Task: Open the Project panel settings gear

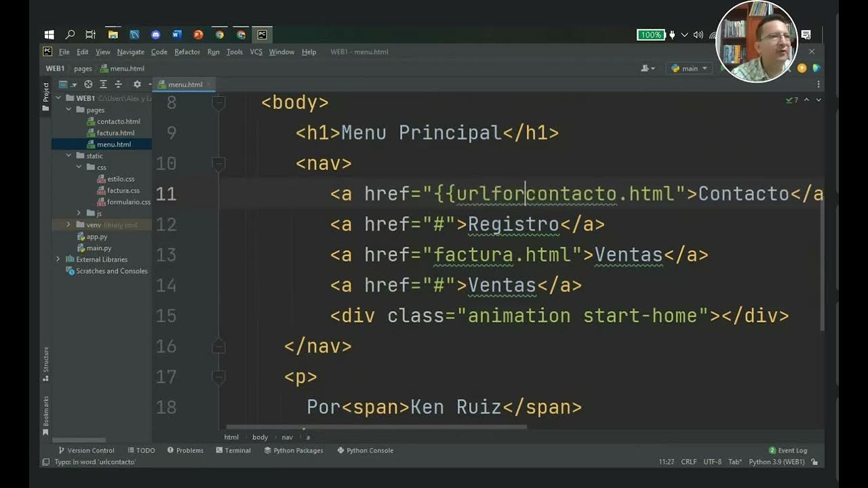Action: coord(137,85)
